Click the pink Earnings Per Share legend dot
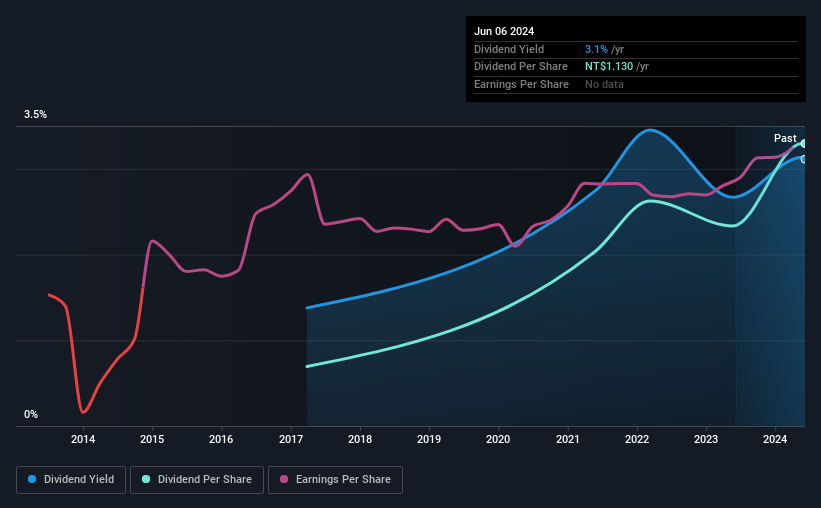This screenshot has height=508, width=821. (x=284, y=479)
